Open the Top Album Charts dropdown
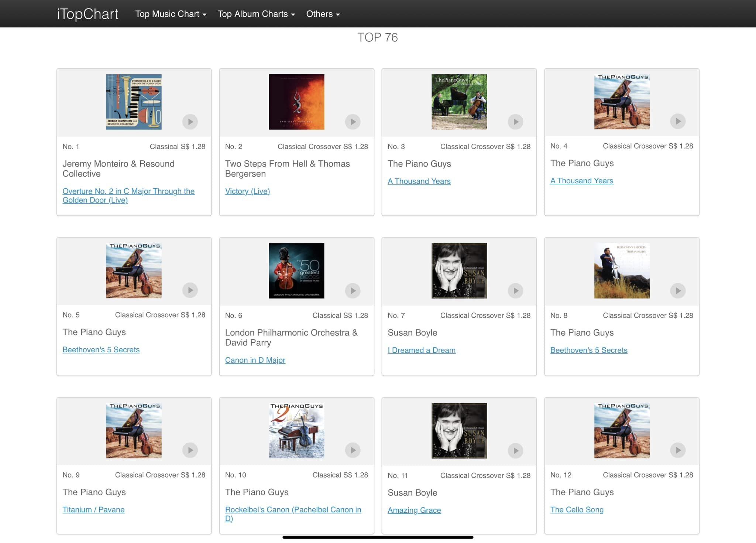 coord(256,14)
